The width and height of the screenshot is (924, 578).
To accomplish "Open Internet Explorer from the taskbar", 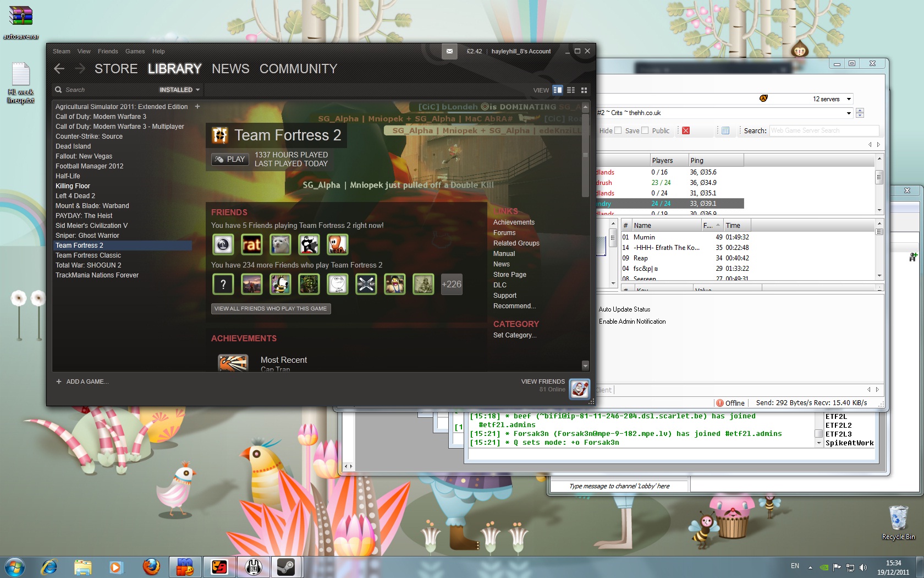I will [x=49, y=566].
